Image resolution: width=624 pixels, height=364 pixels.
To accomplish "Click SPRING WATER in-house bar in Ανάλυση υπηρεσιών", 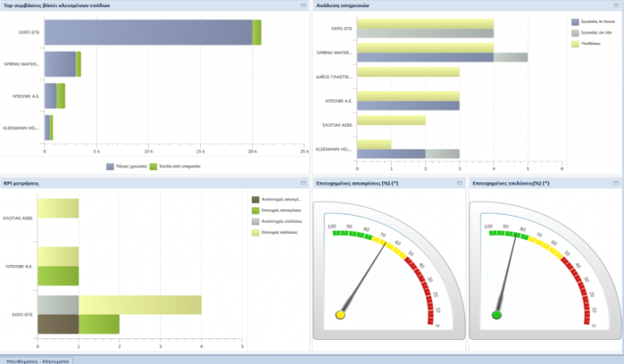I will [x=425, y=57].
